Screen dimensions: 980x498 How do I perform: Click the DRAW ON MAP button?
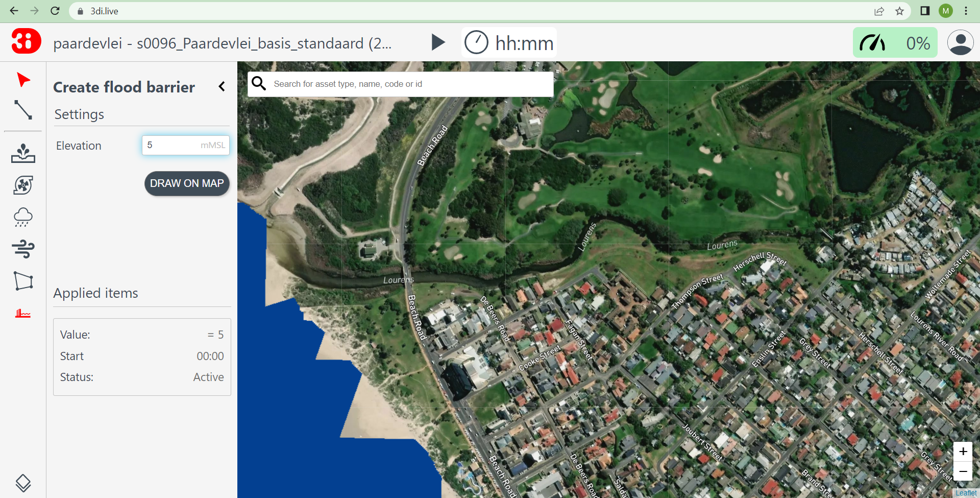pyautogui.click(x=187, y=183)
